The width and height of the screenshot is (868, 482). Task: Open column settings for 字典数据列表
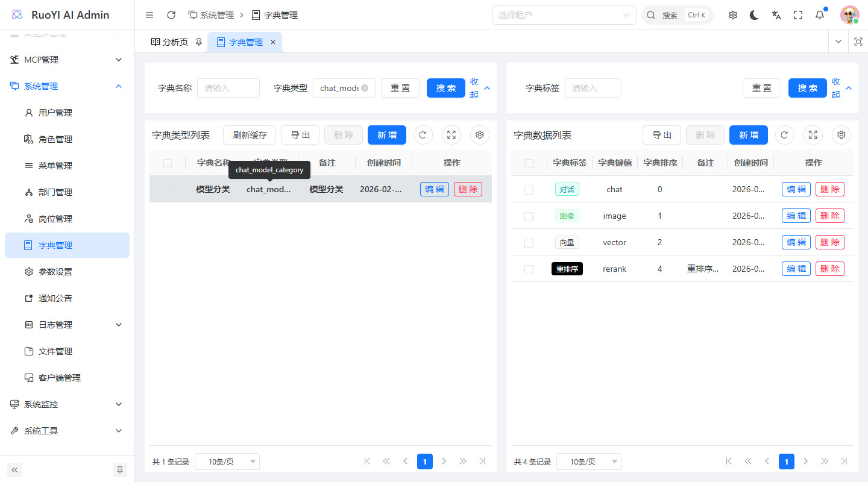[841, 135]
